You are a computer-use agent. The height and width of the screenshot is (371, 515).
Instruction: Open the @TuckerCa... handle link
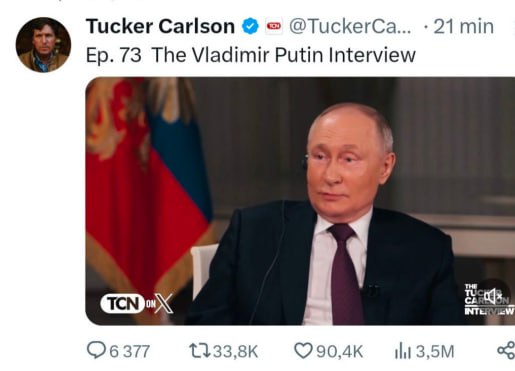tap(350, 26)
